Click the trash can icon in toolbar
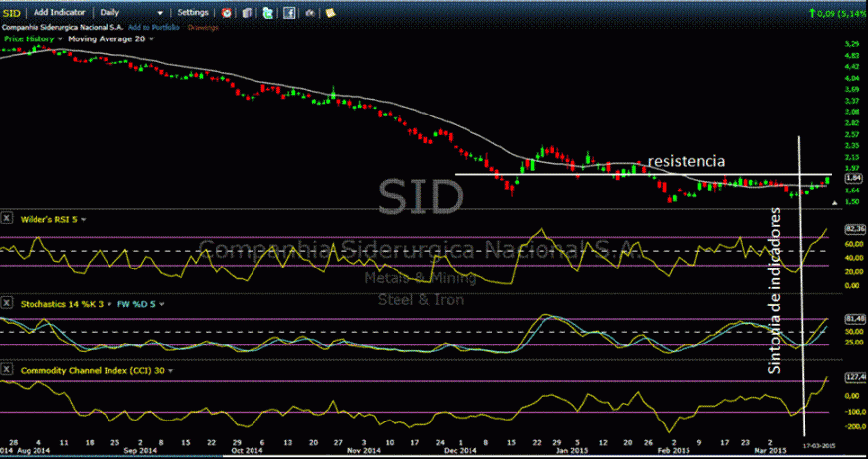868x459 pixels. (x=247, y=13)
